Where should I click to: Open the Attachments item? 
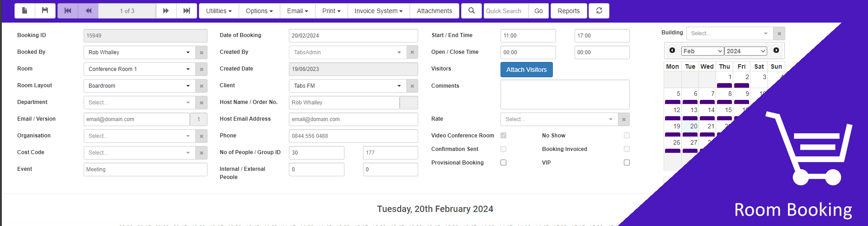point(434,11)
